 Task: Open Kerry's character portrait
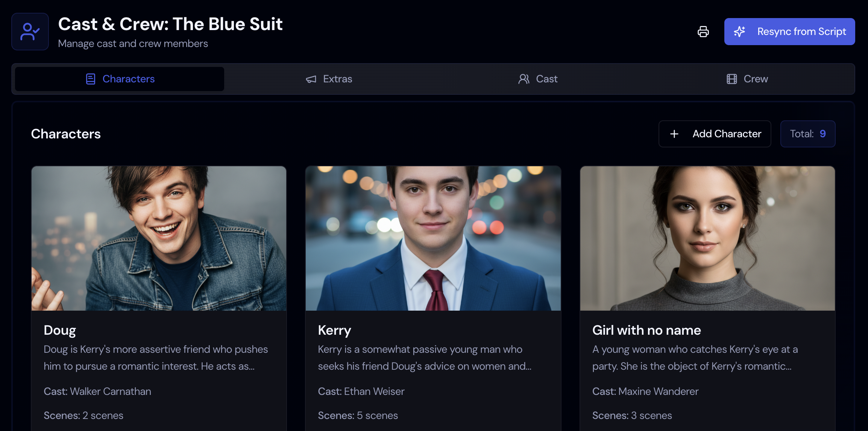coord(433,238)
